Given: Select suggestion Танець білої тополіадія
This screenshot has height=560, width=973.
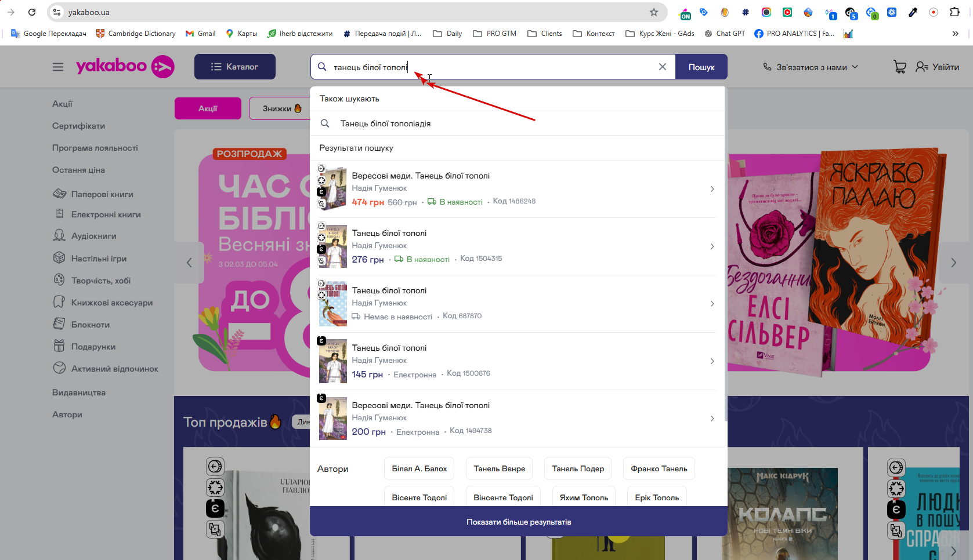Looking at the screenshot, I should pos(518,123).
